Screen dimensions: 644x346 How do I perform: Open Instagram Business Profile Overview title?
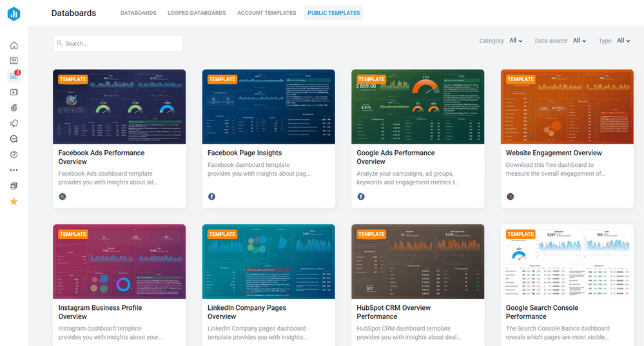click(x=100, y=312)
